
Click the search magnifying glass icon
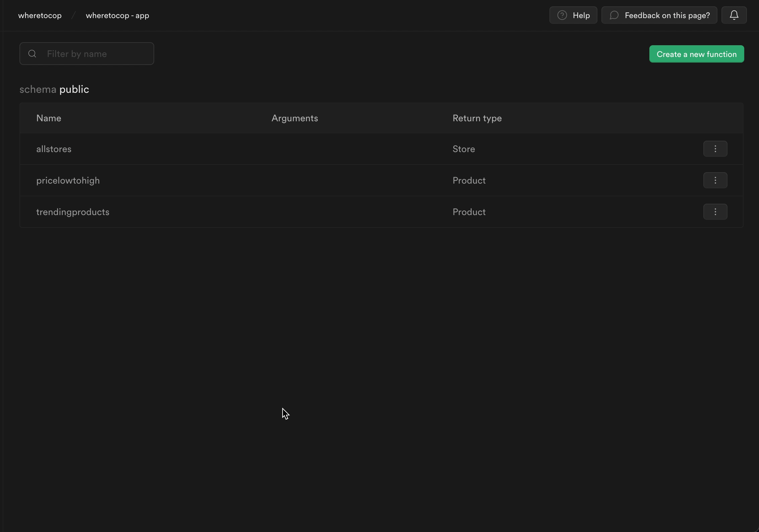pyautogui.click(x=32, y=54)
